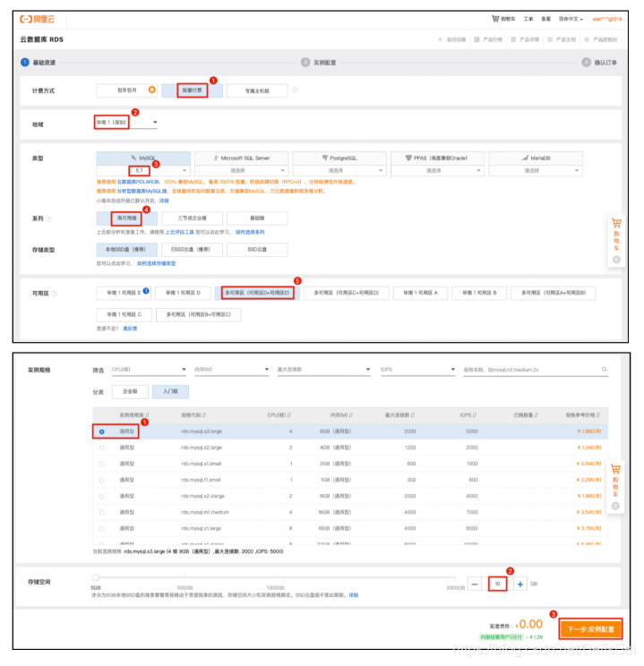This screenshot has height=666, width=644.
Task: Select the PPAS Oracle-compatible type
Action: pyautogui.click(x=437, y=158)
